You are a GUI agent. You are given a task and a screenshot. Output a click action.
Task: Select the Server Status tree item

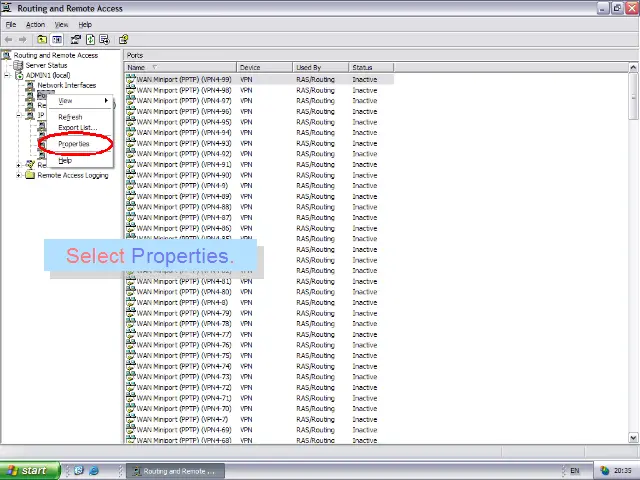46,65
